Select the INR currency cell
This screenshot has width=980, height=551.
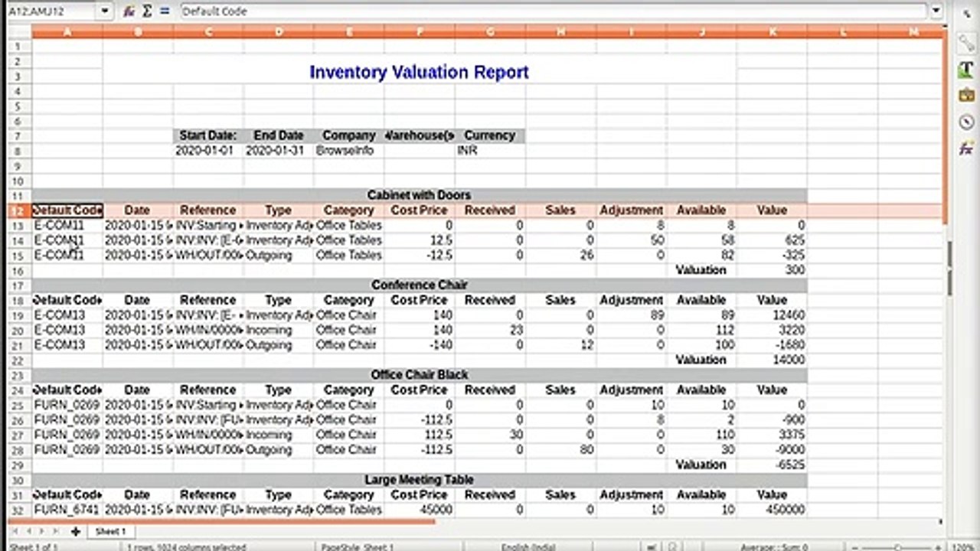coord(490,151)
